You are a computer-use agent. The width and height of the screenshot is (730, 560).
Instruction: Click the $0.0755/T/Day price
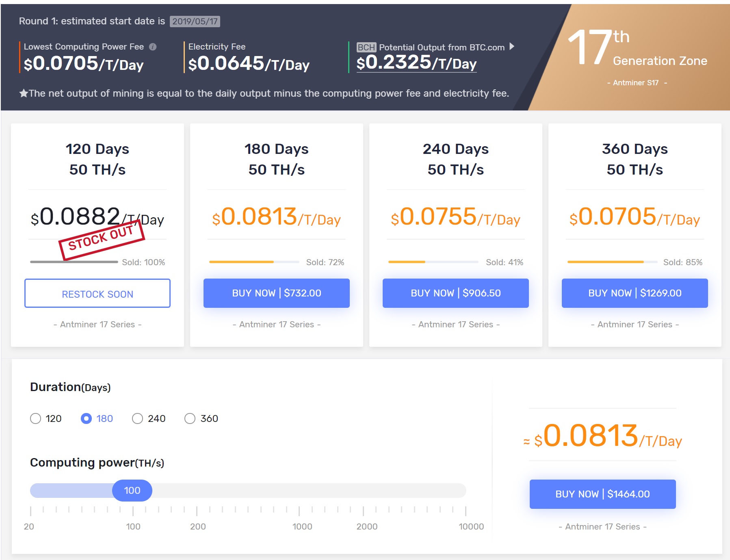(455, 217)
